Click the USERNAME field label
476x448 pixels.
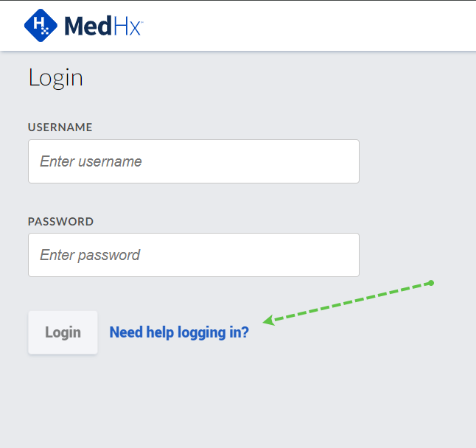click(x=60, y=127)
